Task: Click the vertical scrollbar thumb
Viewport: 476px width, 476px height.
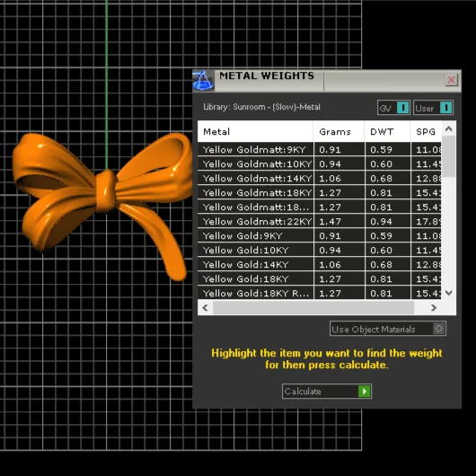Action: 449,156
